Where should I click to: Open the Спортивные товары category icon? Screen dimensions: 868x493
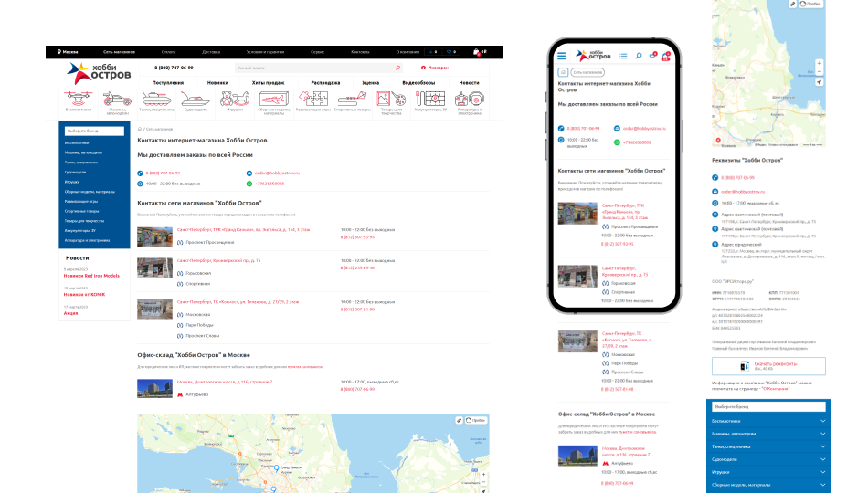click(x=352, y=99)
